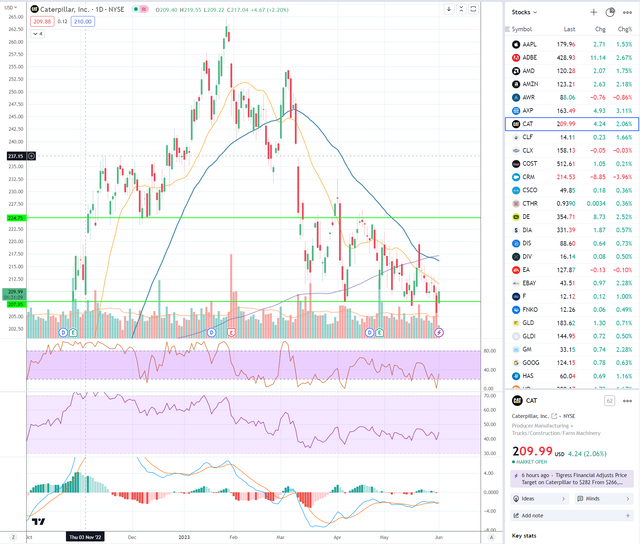Sort watchlist by Chg column
The width and height of the screenshot is (640, 544).
pyautogui.click(x=600, y=29)
